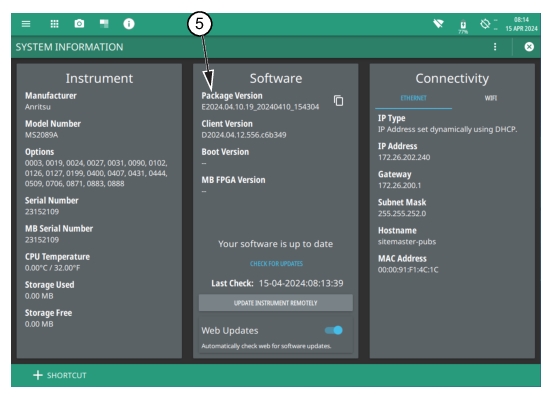Take a screenshot with camera icon

79,24
